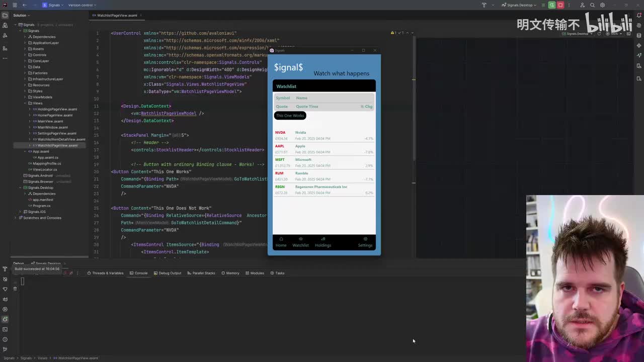
Task: Open Search Everywhere magnifier
Action: pyautogui.click(x=592, y=5)
